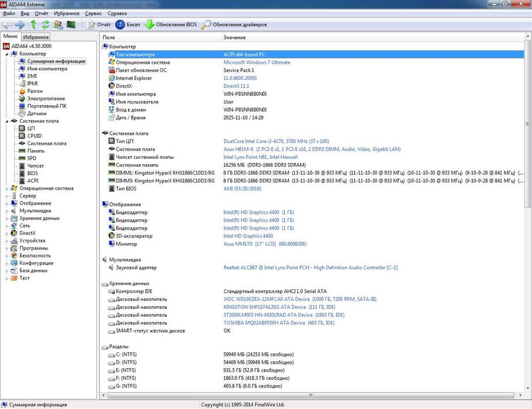Screen dimensions: 532x409
Task: Open the DirectX 11.1 link
Action: [x=236, y=86]
